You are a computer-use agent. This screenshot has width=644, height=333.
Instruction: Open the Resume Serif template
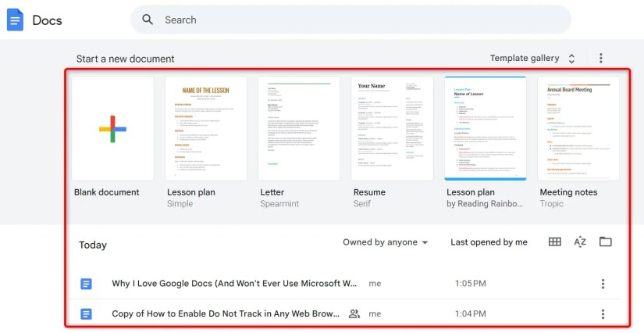[392, 129]
